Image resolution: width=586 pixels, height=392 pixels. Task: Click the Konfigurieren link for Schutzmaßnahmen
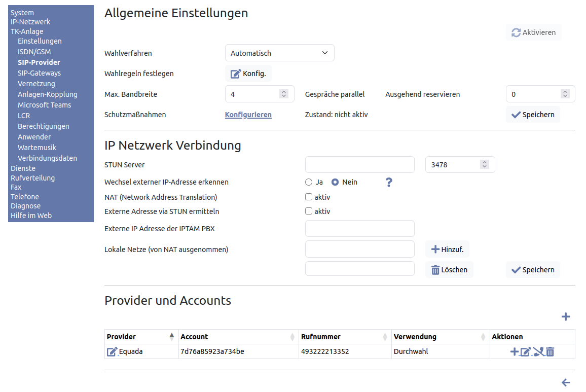point(248,115)
